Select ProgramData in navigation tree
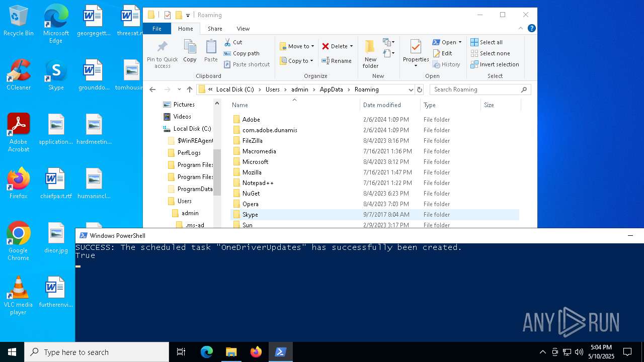644x362 pixels. click(x=190, y=189)
